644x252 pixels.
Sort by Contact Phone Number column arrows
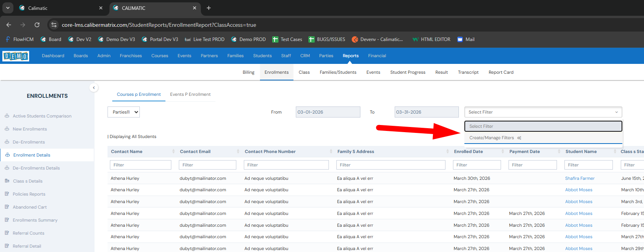(331, 151)
